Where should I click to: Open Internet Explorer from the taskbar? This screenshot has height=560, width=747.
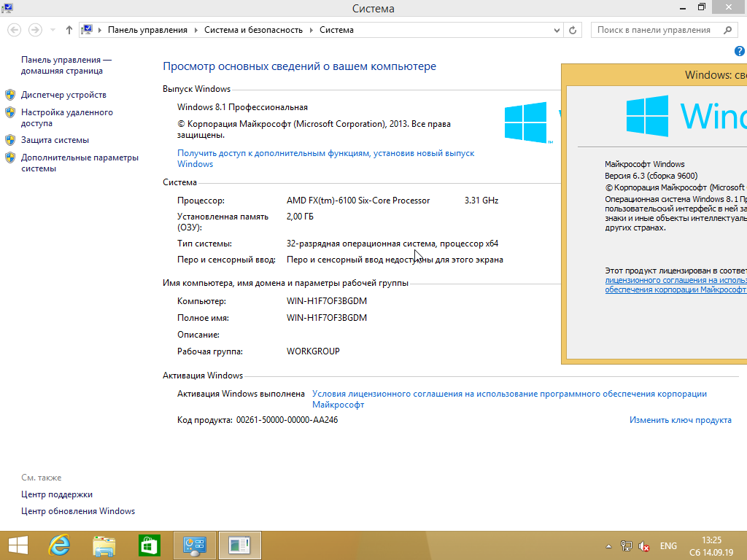point(59,545)
